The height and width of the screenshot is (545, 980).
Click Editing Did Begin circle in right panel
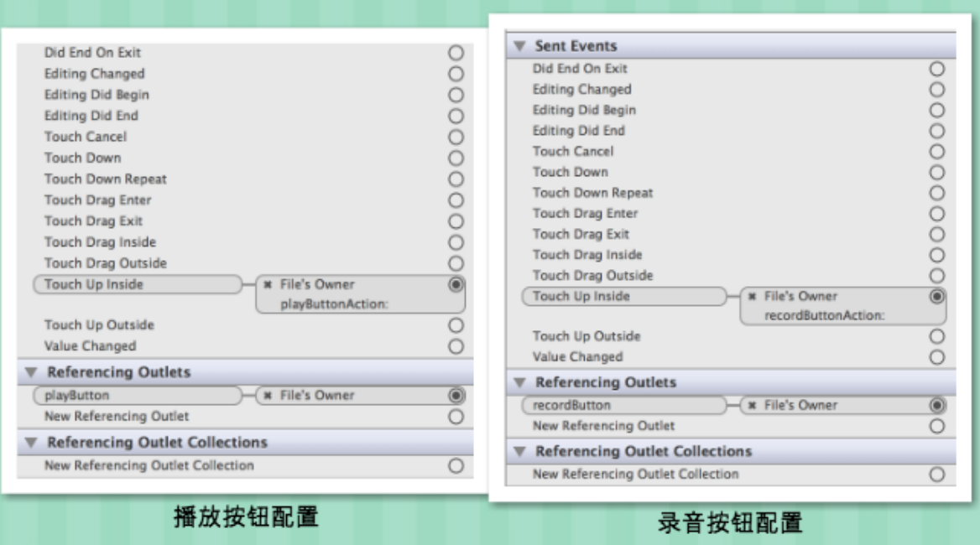click(936, 111)
